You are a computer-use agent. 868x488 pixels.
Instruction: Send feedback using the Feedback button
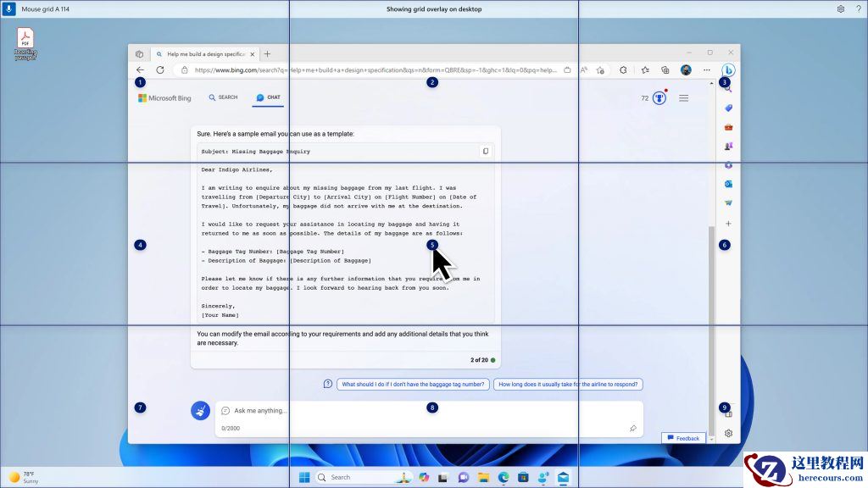683,438
